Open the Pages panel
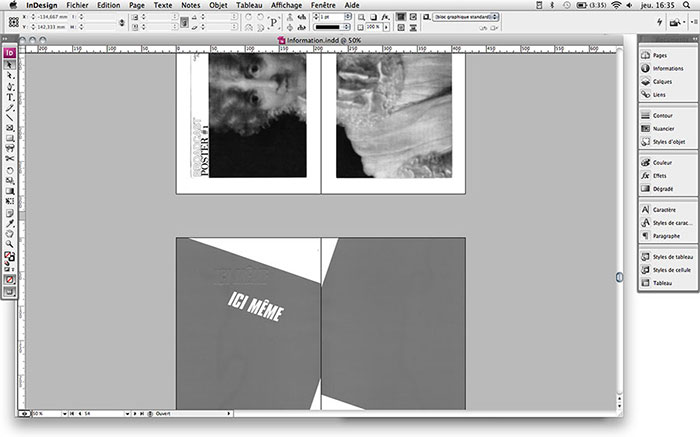700x437 pixels. (659, 55)
